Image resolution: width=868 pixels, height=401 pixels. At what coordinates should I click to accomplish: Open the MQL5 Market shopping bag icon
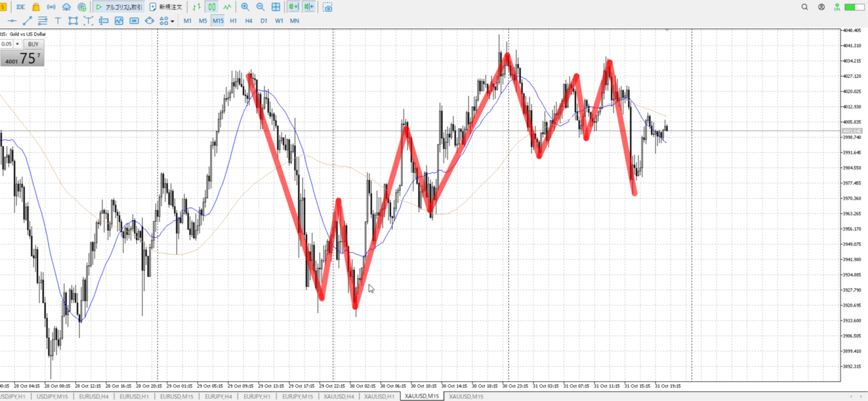point(36,7)
